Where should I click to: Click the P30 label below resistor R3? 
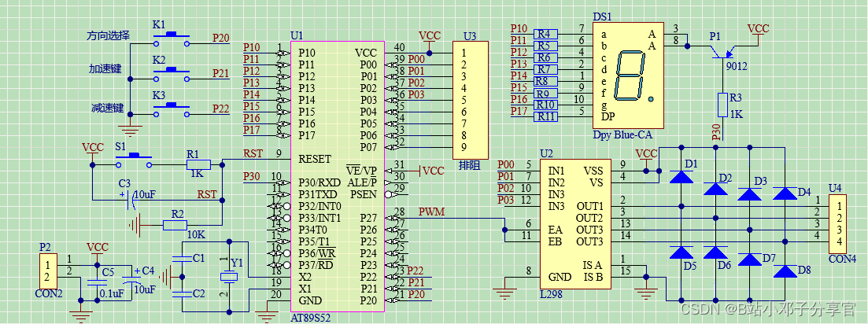point(716,131)
